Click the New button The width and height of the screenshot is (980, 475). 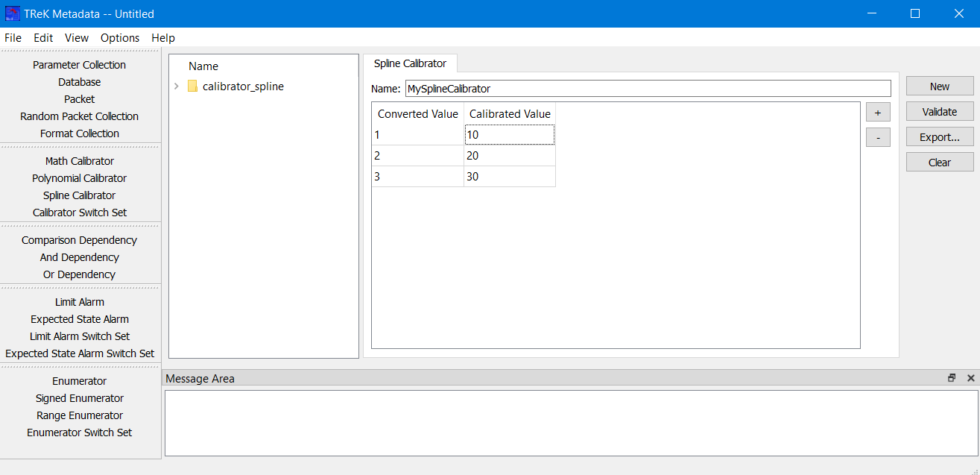(x=939, y=86)
